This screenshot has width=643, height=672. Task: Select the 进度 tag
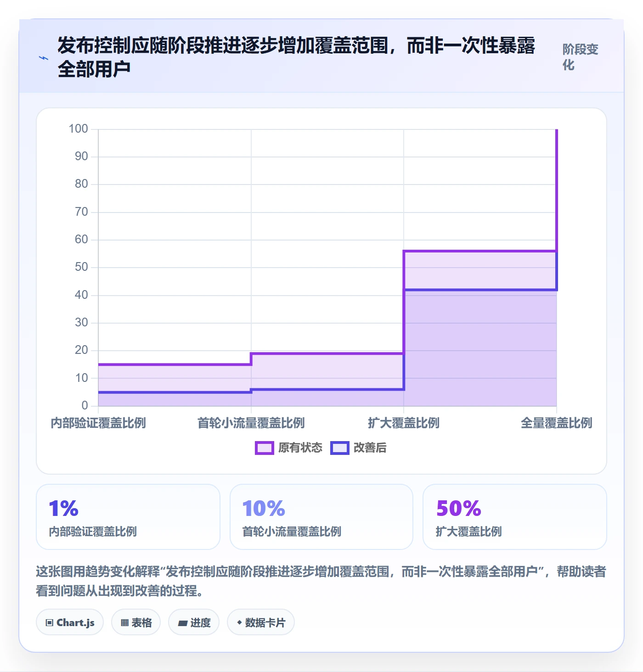194,622
